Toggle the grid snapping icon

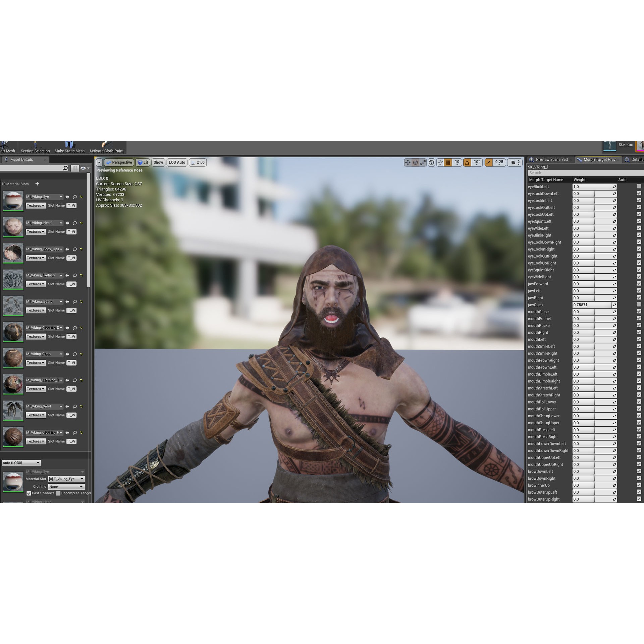(448, 162)
